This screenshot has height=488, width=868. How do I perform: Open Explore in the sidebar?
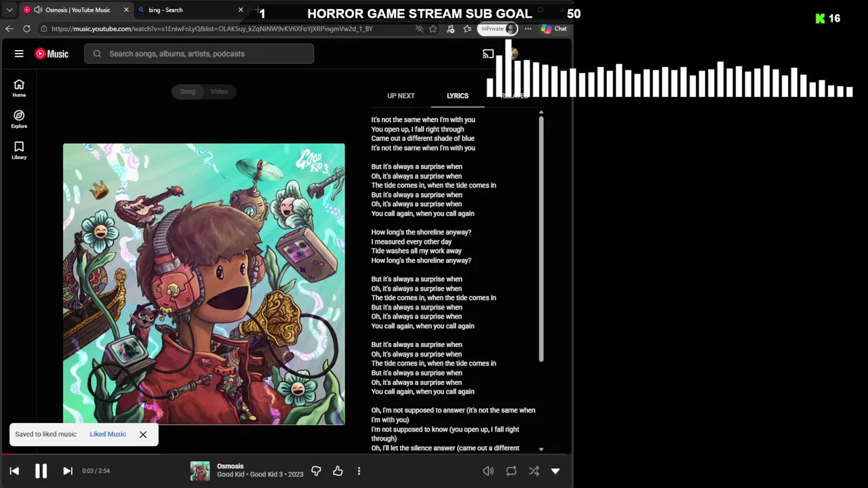(19, 119)
